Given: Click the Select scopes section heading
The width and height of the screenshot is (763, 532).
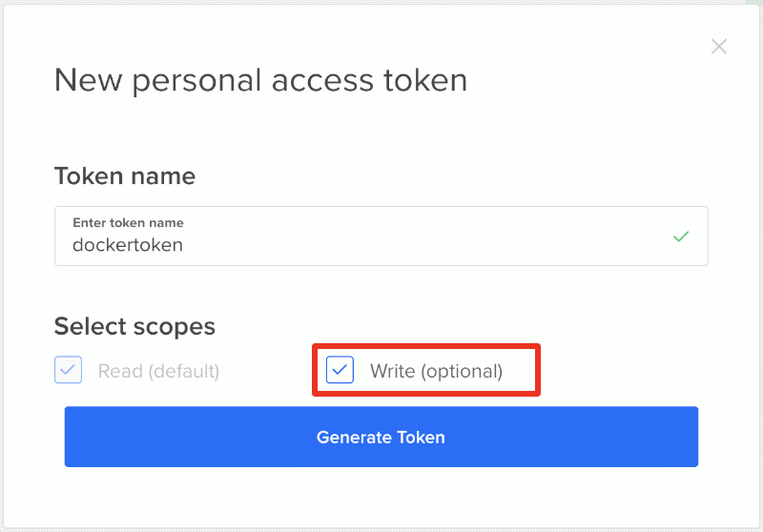Looking at the screenshot, I should coord(134,326).
